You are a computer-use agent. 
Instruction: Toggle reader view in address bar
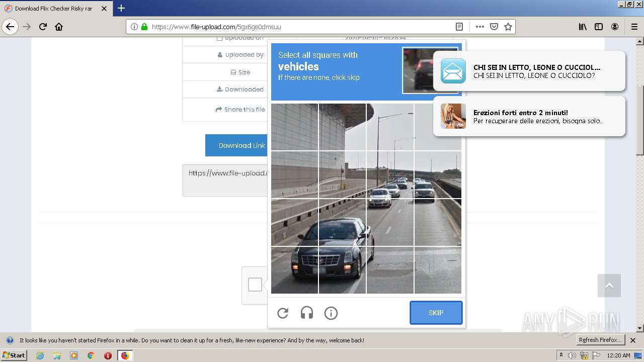click(459, 27)
